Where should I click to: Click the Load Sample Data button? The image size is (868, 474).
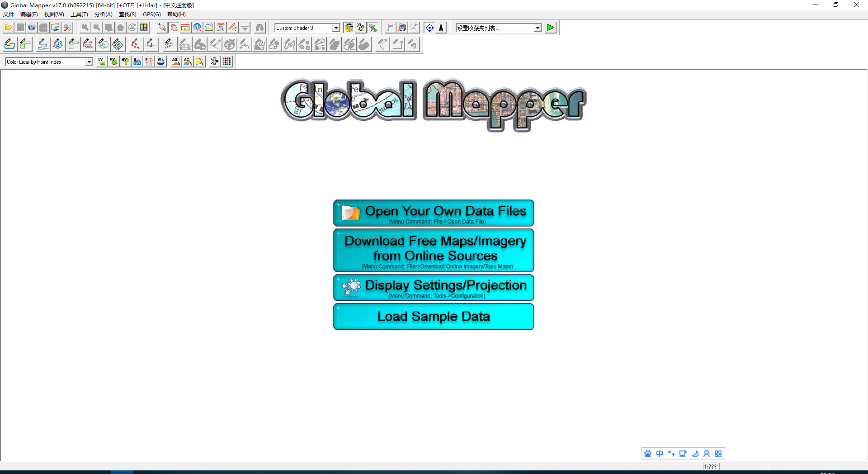[x=434, y=317]
